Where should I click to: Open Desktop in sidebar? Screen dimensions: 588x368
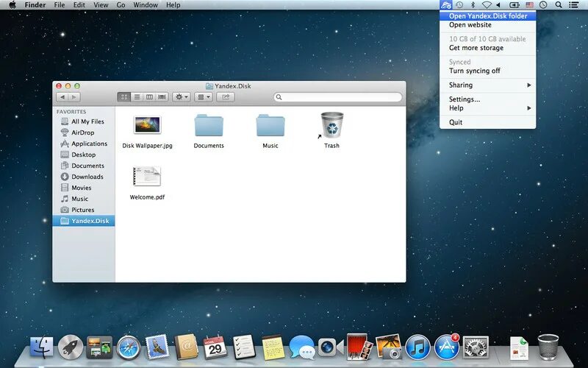pyautogui.click(x=83, y=155)
